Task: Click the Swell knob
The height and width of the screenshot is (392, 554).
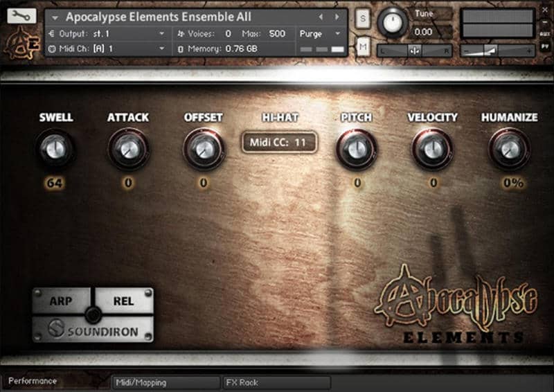Action: click(56, 149)
